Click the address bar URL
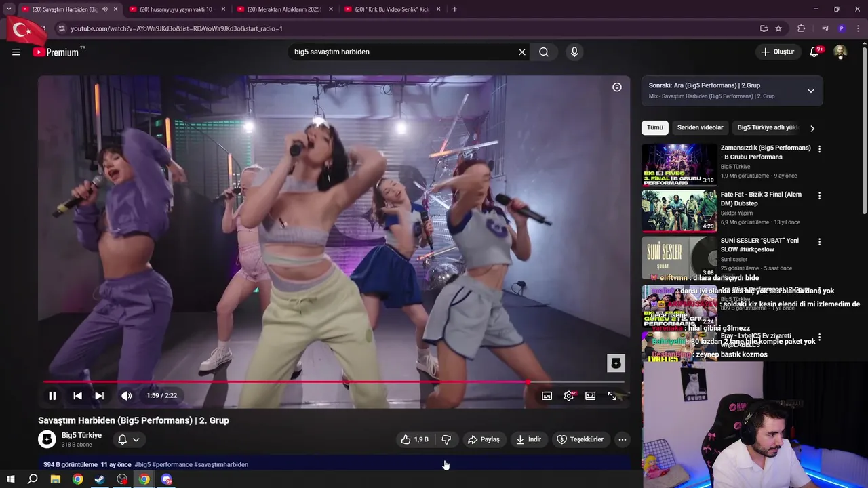Screen dimensions: 868x488 point(176,28)
